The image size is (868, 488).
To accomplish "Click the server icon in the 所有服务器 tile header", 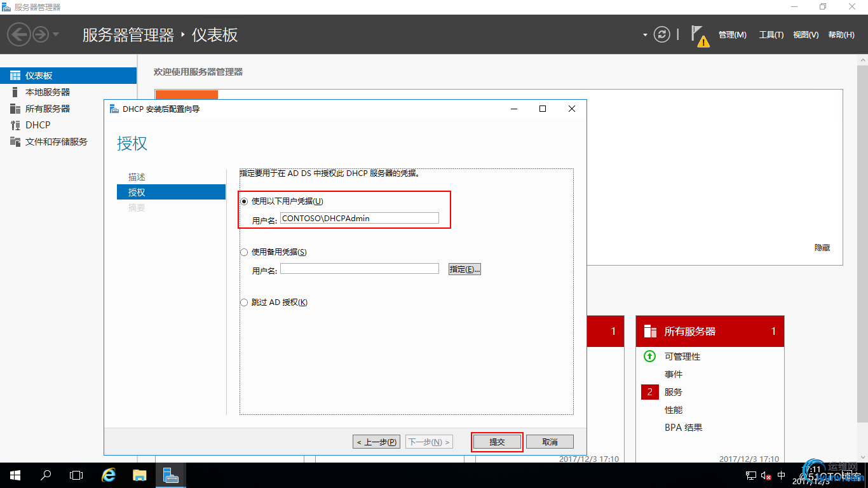I will (650, 331).
